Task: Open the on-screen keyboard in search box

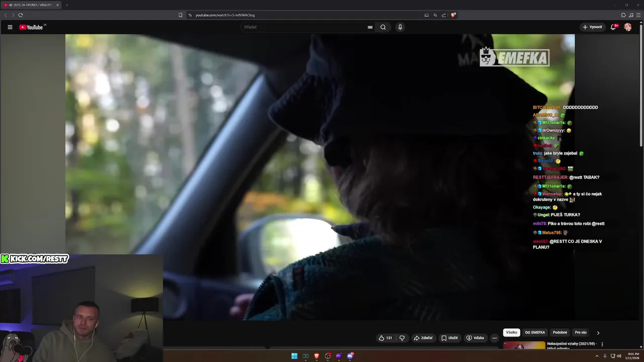Action: coord(370,27)
